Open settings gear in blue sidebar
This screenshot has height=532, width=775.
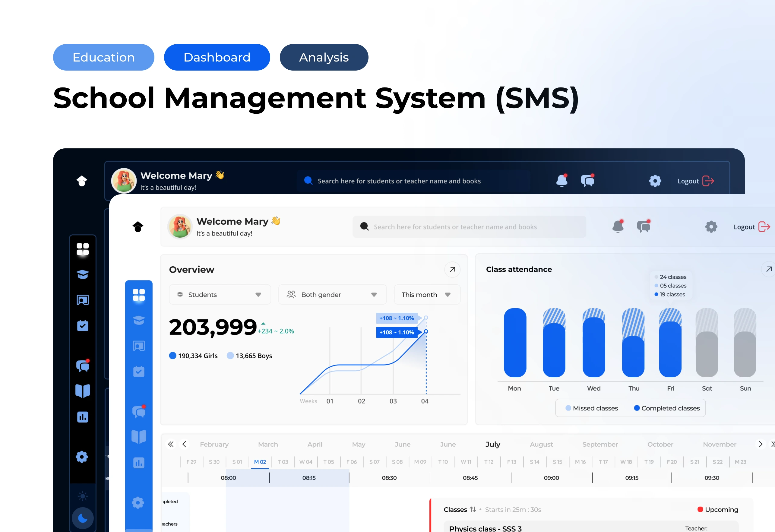click(x=138, y=503)
